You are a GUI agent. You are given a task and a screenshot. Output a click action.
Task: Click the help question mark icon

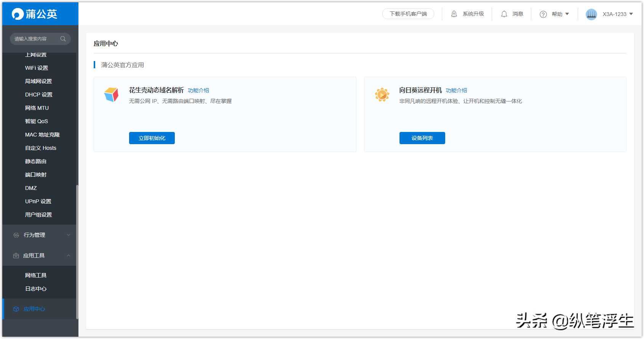click(x=543, y=14)
